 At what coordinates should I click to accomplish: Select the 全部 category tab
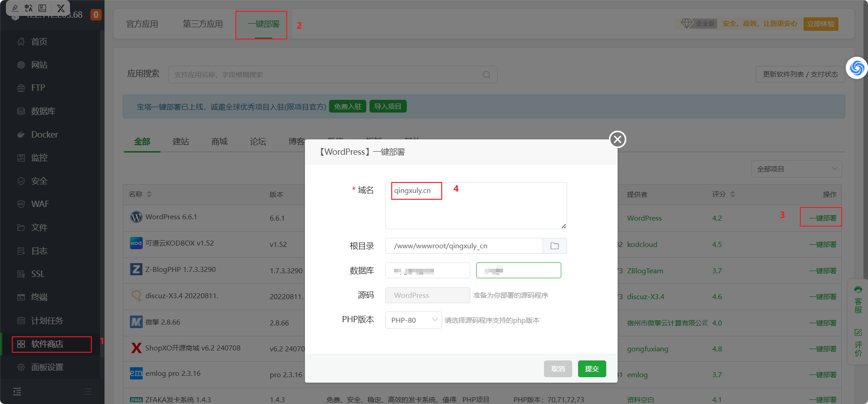[142, 142]
